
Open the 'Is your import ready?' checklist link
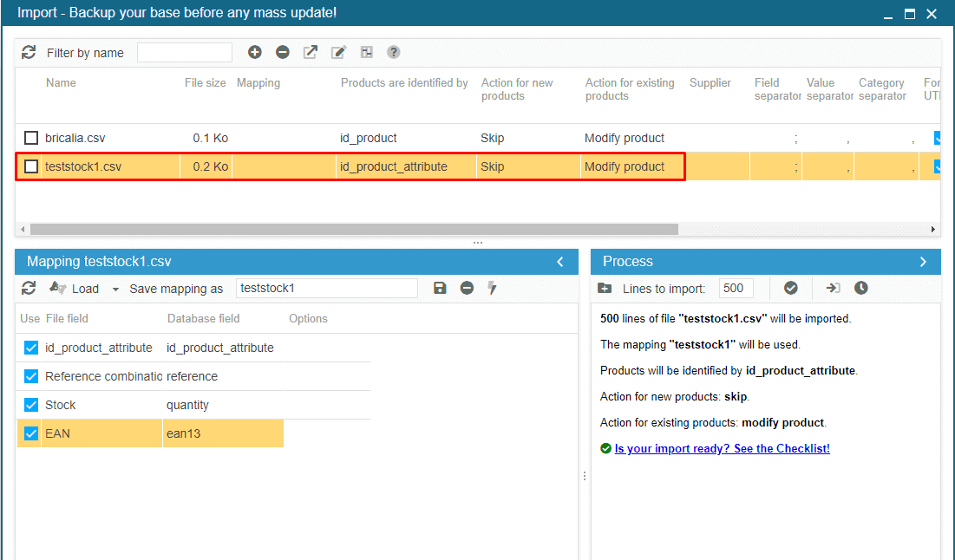[722, 448]
